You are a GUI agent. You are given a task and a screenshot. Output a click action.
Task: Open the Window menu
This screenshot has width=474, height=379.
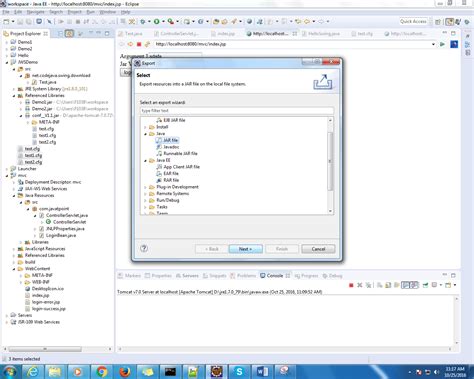(x=108, y=12)
